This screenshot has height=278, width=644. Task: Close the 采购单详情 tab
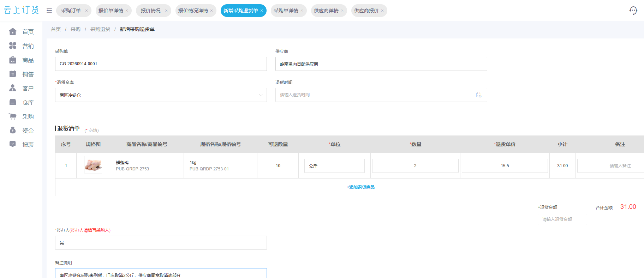click(x=302, y=11)
